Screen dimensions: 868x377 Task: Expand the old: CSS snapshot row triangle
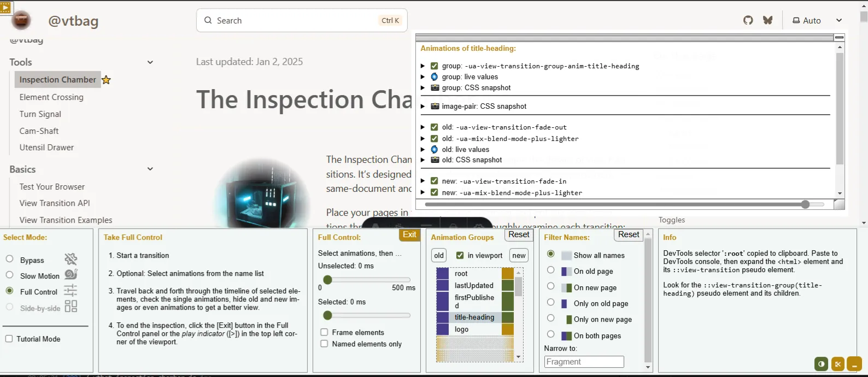423,160
